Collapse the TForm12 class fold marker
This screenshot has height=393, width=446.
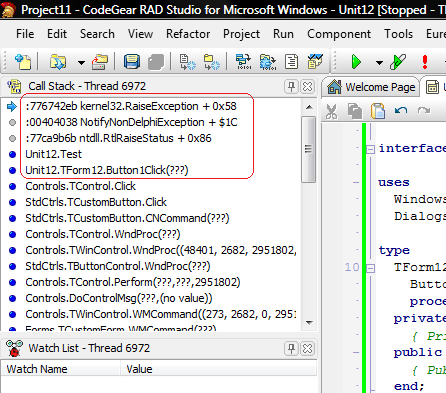(370, 268)
